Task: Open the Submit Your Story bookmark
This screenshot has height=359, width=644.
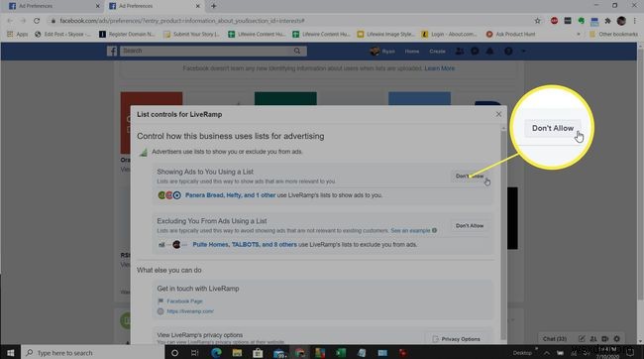Action: [x=191, y=34]
